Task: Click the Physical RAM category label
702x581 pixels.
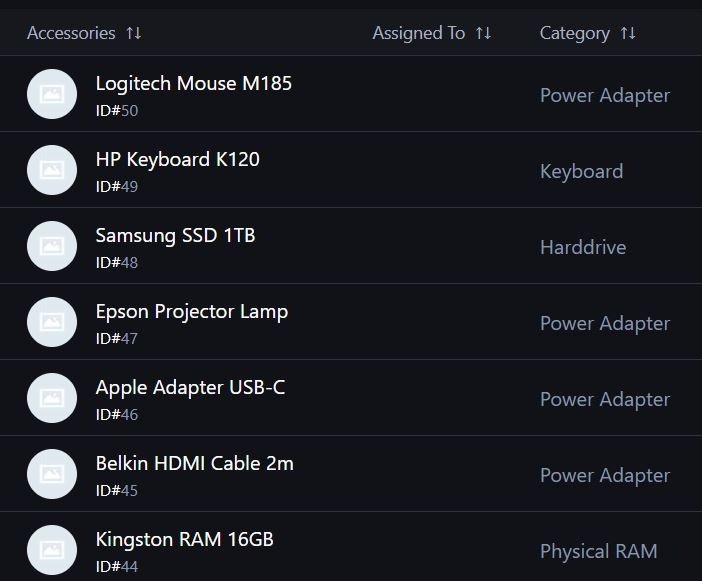Action: coord(599,551)
